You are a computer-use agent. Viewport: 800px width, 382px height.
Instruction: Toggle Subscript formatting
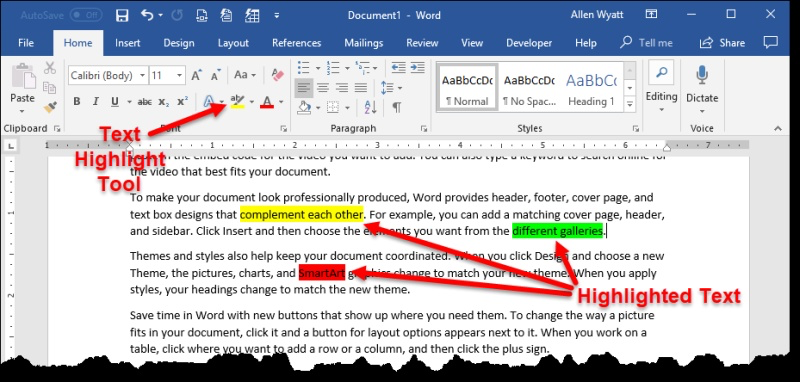click(x=164, y=101)
